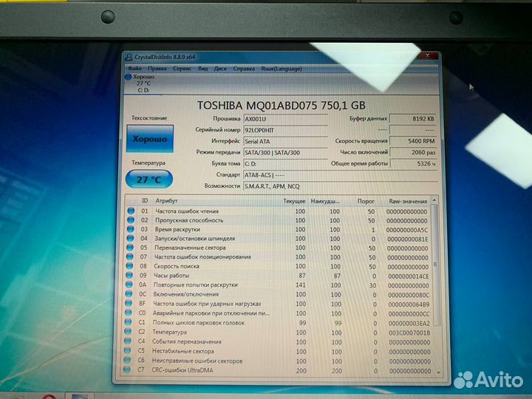Click status icon for CRC-ошибки UltraDMA
Image resolution: width=532 pixels, height=399 pixels.
click(126, 369)
